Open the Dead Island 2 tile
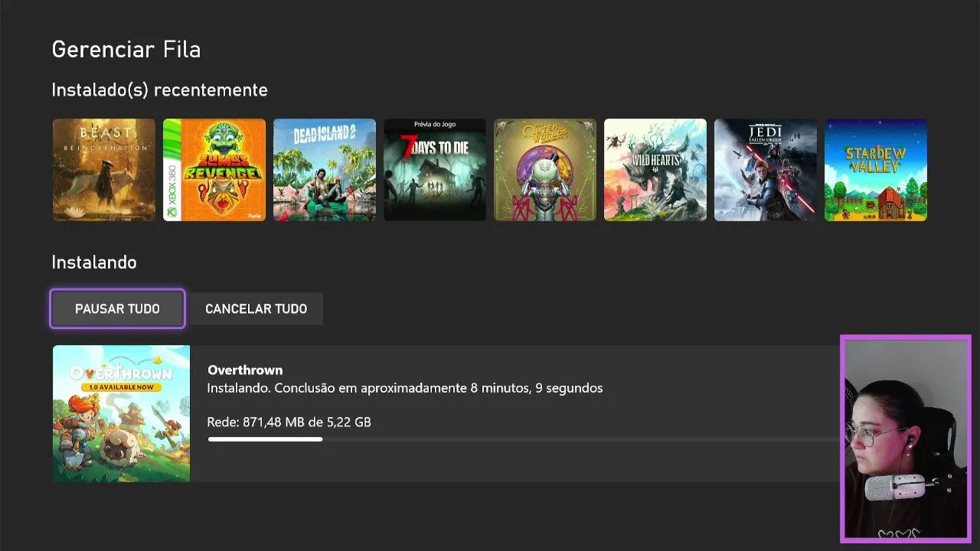 [325, 170]
